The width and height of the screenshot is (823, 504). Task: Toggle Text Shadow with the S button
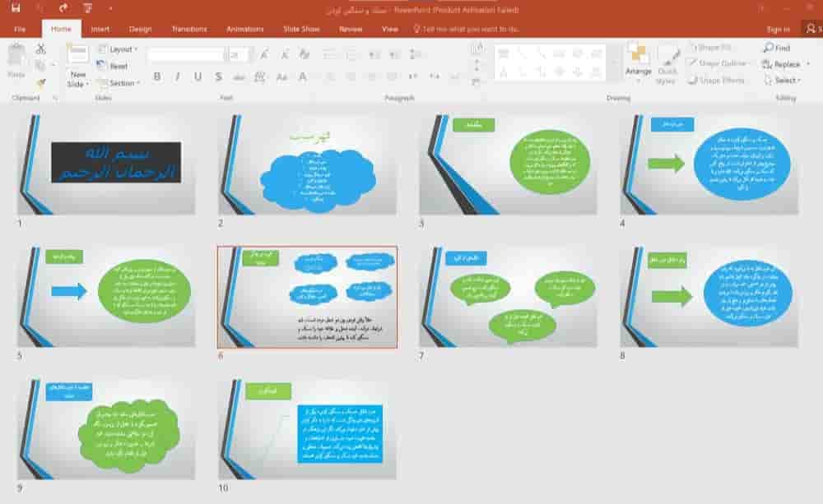218,76
